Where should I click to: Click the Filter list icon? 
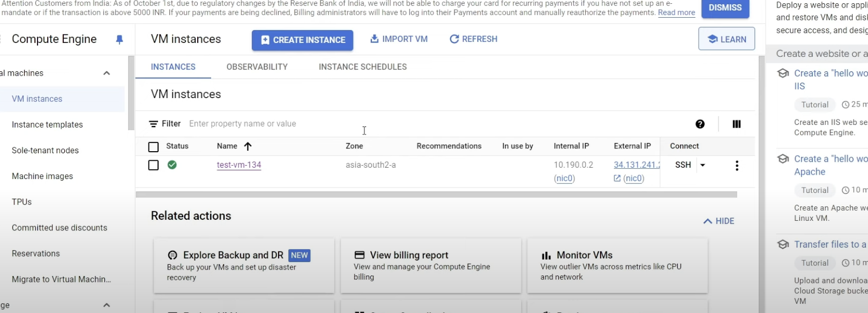pyautogui.click(x=153, y=124)
